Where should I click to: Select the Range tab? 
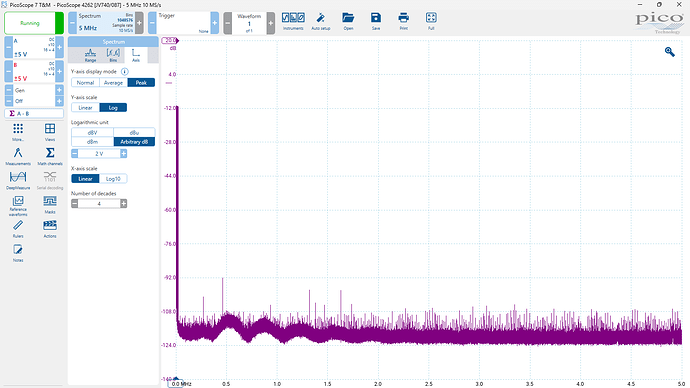[90, 55]
